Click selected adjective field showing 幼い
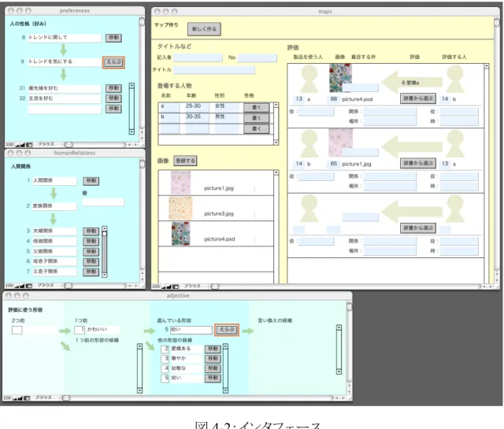Viewport: 504px width, 429px height. [191, 330]
